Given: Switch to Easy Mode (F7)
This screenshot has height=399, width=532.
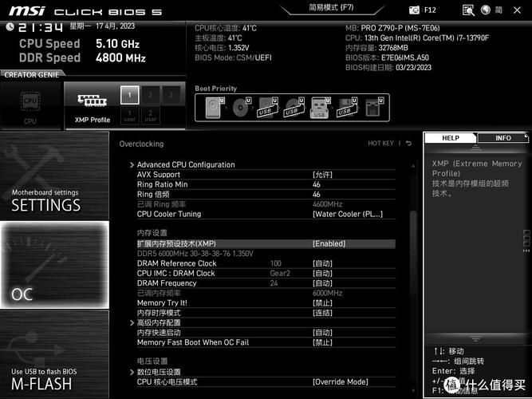Looking at the screenshot, I should point(331,7).
